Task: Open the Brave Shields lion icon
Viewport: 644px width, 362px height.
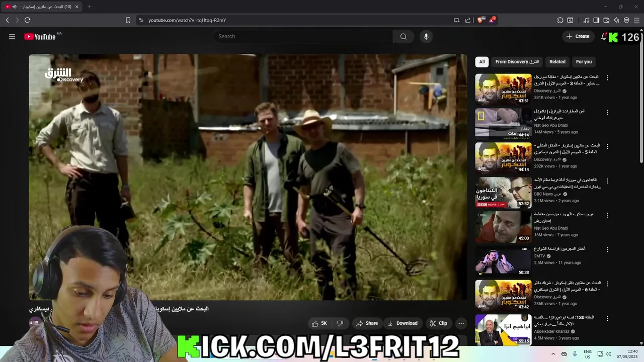Action: click(480, 20)
